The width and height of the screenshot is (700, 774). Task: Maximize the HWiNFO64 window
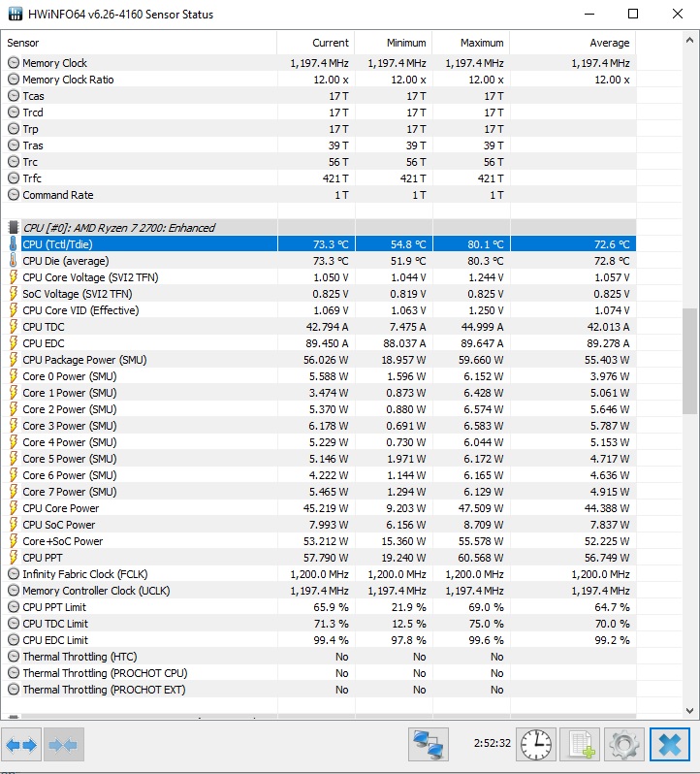[x=633, y=14]
